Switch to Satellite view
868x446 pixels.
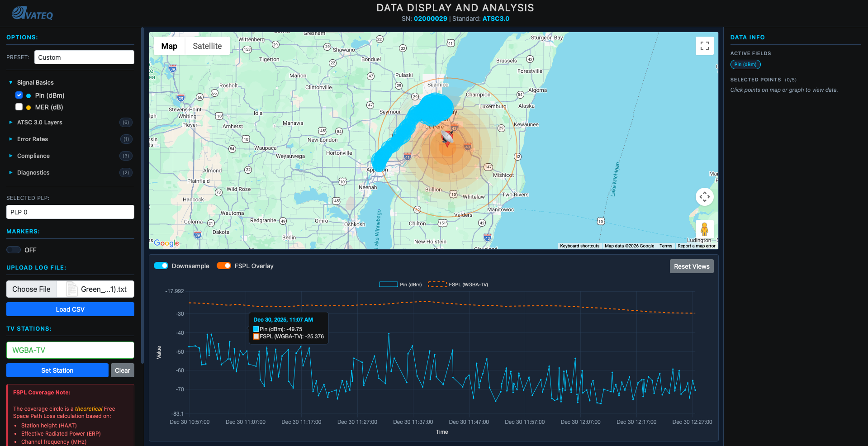pyautogui.click(x=207, y=46)
